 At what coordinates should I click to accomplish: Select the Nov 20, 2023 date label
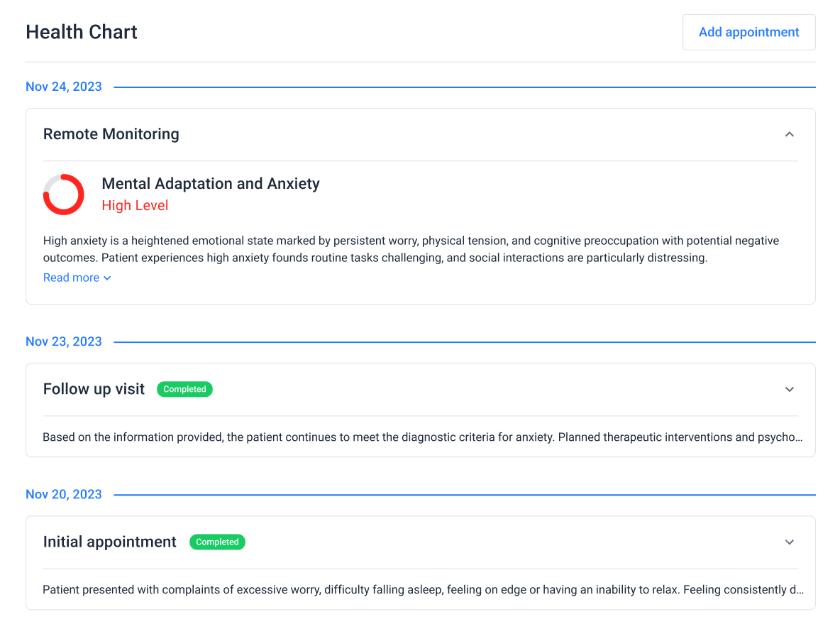coord(64,494)
